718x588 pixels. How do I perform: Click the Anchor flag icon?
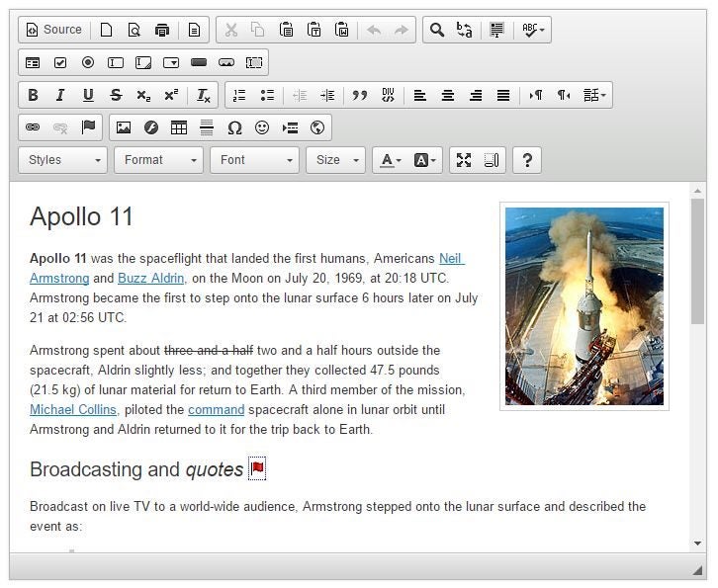[88, 127]
